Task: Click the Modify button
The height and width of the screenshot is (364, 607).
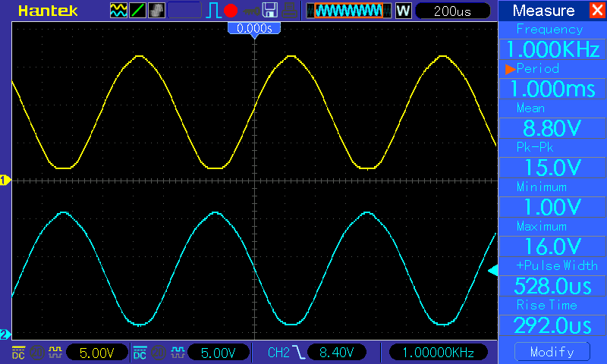Action: click(552, 352)
